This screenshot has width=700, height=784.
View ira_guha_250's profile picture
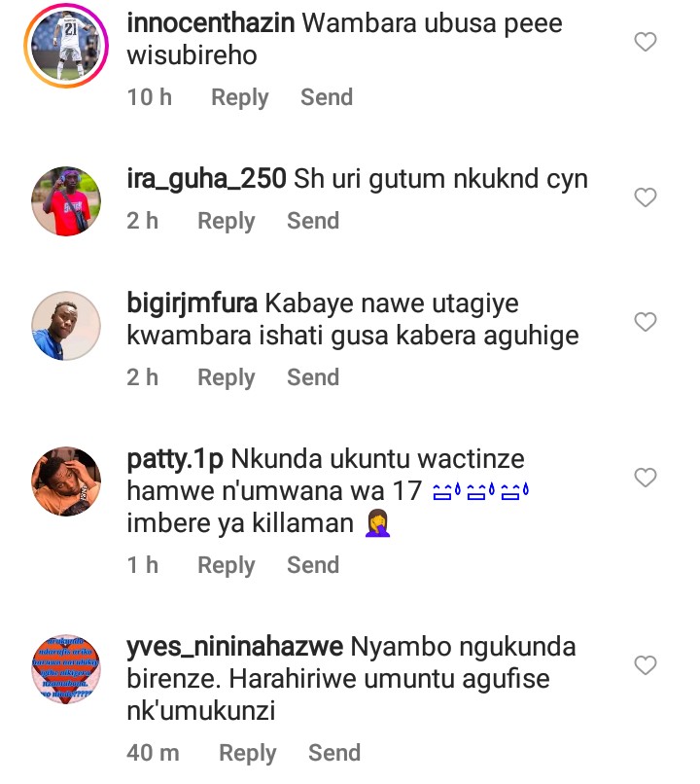[x=66, y=201]
